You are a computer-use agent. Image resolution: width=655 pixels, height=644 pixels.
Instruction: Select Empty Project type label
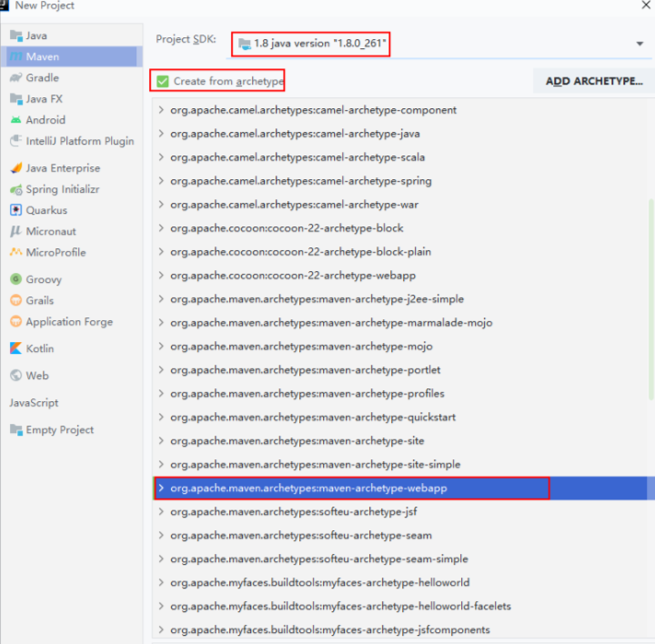(60, 429)
